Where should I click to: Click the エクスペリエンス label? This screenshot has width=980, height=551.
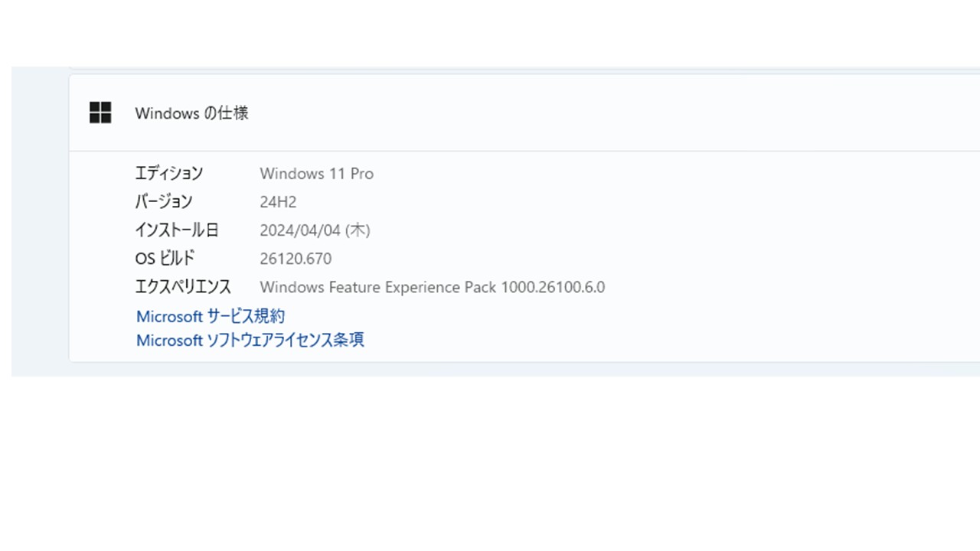183,288
